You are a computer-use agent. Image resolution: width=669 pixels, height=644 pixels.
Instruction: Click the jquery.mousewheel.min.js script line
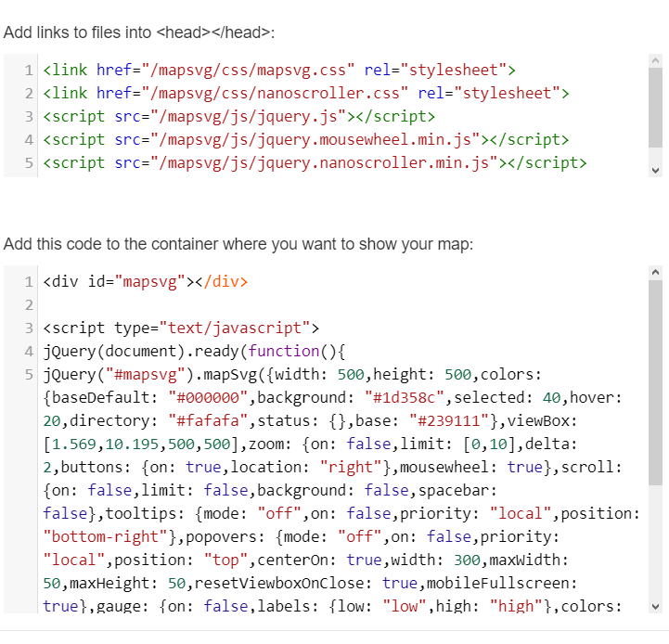click(306, 139)
